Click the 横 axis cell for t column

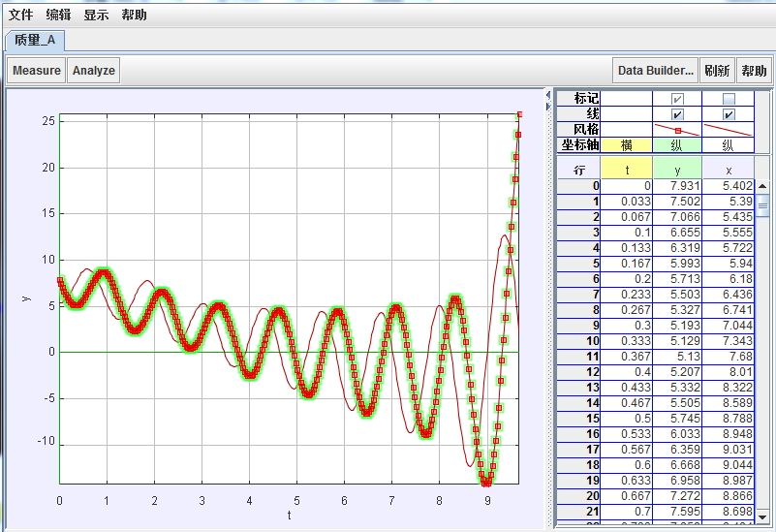pos(627,145)
